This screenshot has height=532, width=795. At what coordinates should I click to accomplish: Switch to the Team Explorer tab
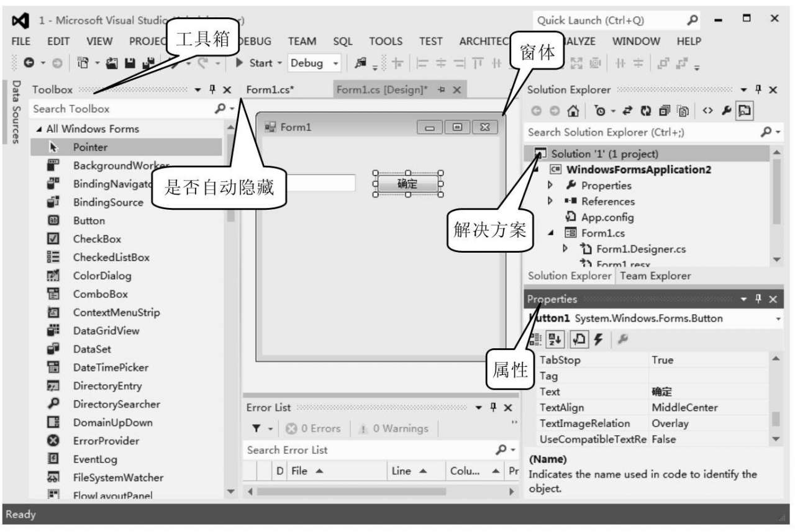[x=655, y=276]
